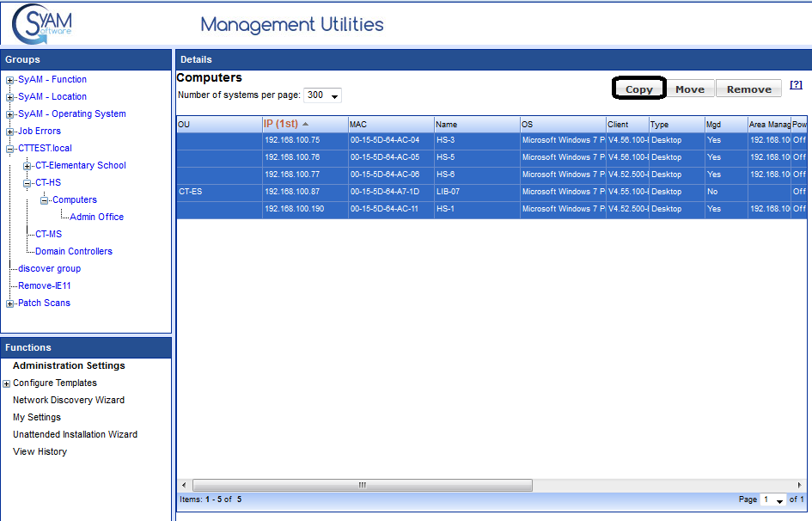This screenshot has width=812, height=521.
Task: Open Unattended Installation Wizard
Action: point(75,435)
